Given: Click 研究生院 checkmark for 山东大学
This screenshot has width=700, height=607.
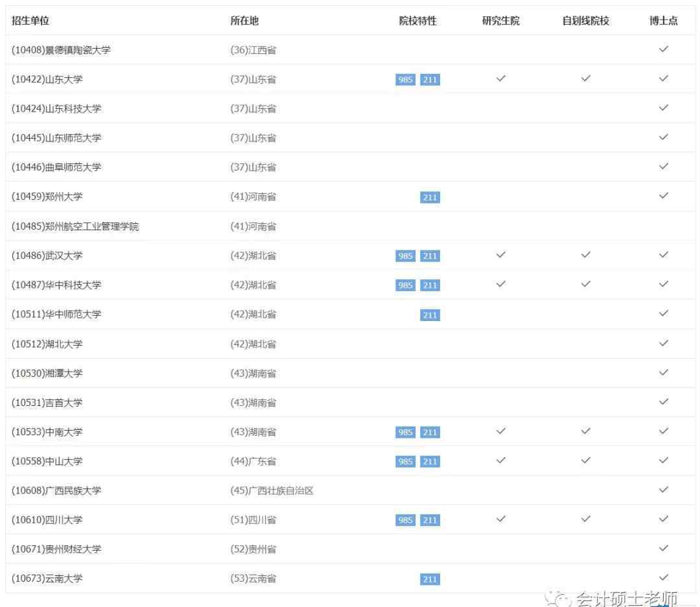Looking at the screenshot, I should pyautogui.click(x=501, y=78).
